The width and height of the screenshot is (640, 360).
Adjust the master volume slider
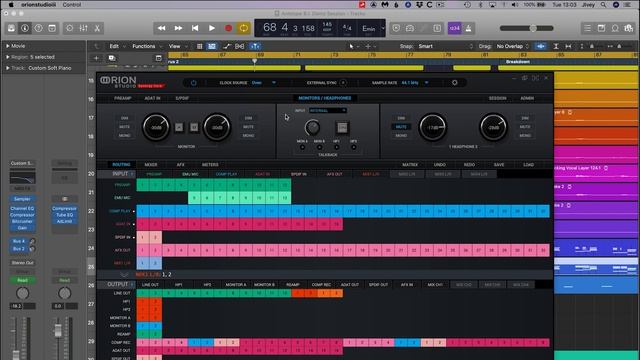click(527, 28)
